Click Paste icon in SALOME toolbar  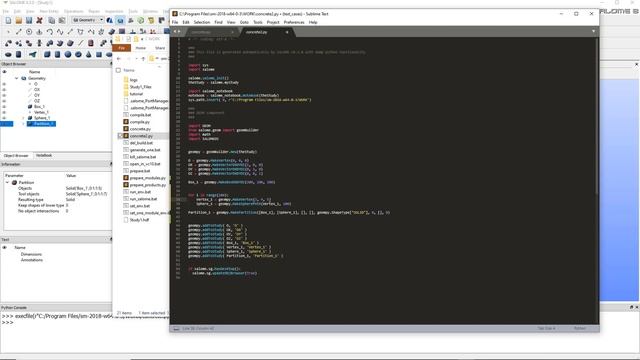[62, 20]
